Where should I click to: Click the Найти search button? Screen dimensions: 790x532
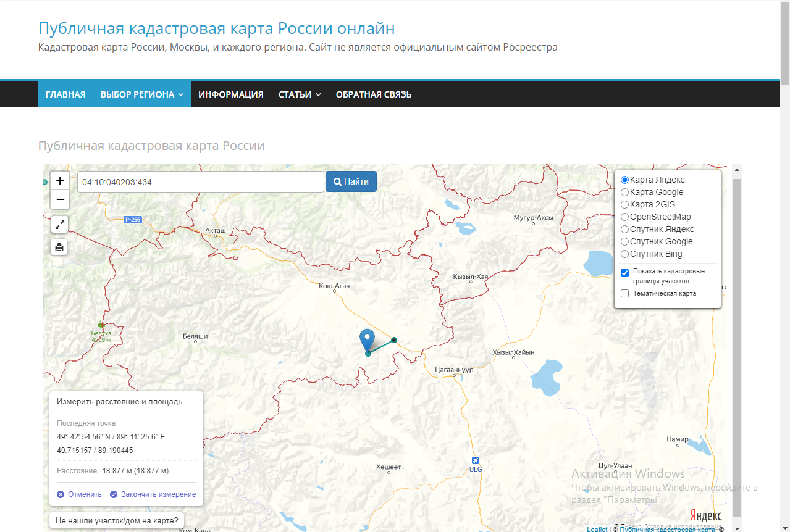click(351, 181)
